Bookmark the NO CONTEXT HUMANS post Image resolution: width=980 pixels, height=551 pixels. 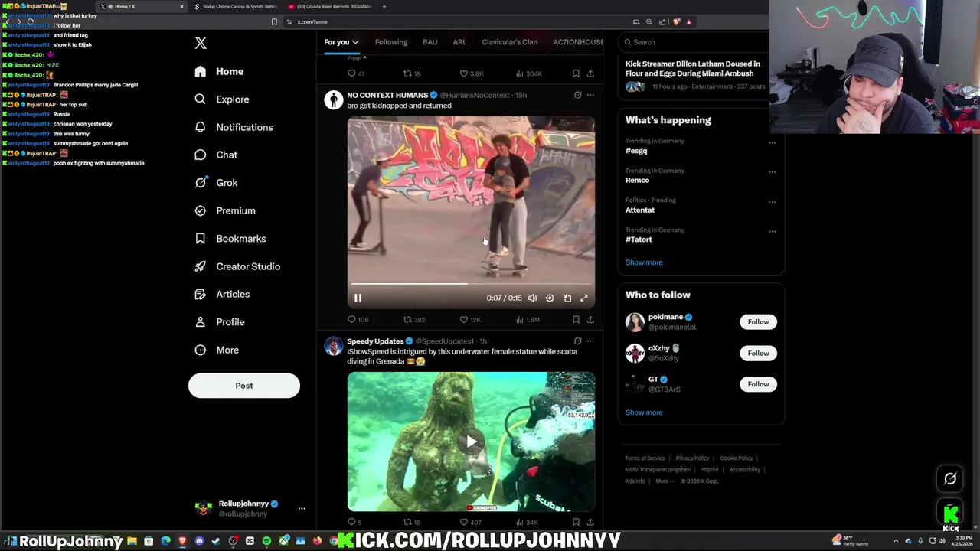576,320
